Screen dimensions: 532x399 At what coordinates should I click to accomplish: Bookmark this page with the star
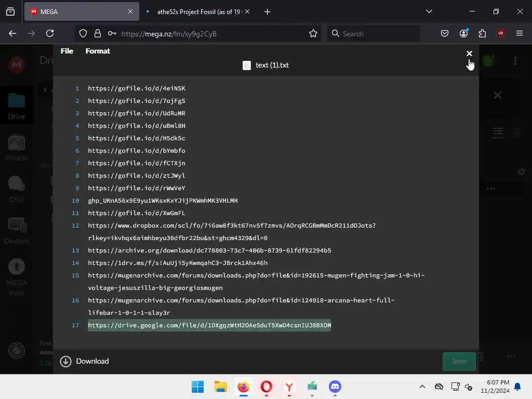[x=313, y=33]
